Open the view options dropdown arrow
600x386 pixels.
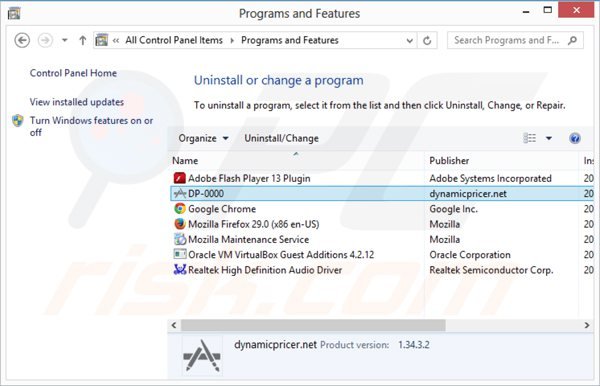(549, 138)
